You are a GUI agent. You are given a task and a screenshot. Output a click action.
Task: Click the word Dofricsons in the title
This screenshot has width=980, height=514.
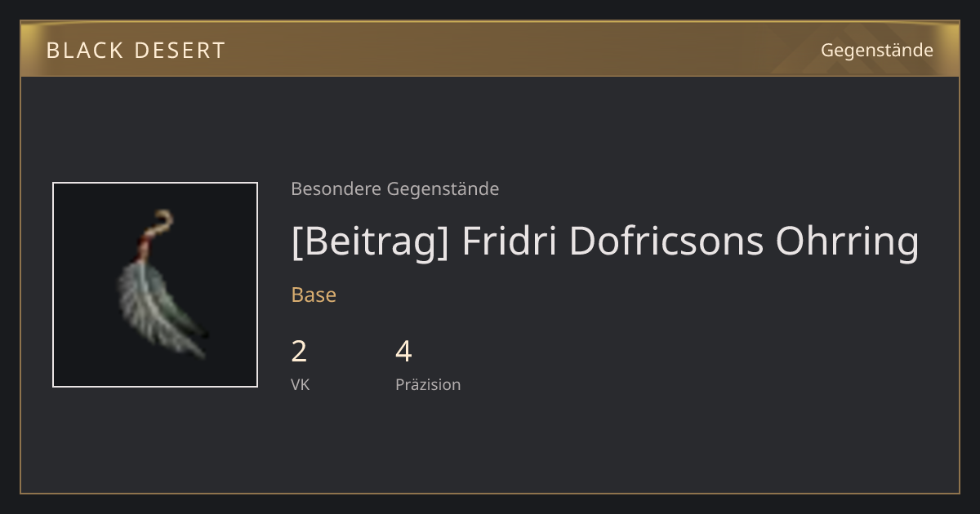click(x=666, y=241)
